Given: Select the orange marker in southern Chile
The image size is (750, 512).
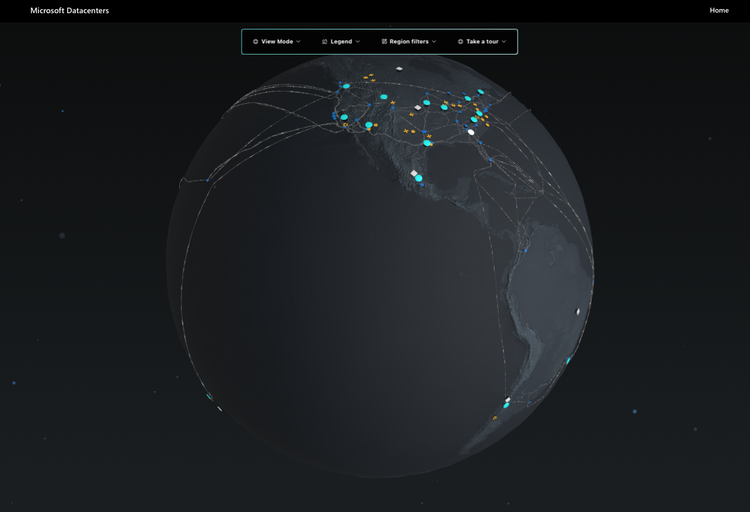Looking at the screenshot, I should pos(495,418).
